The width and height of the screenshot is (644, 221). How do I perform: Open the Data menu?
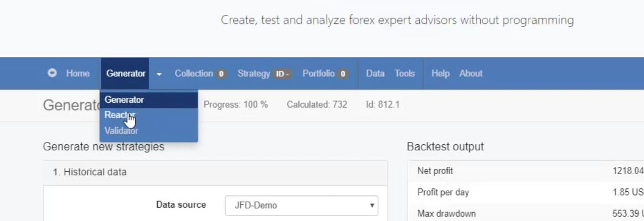(x=375, y=73)
